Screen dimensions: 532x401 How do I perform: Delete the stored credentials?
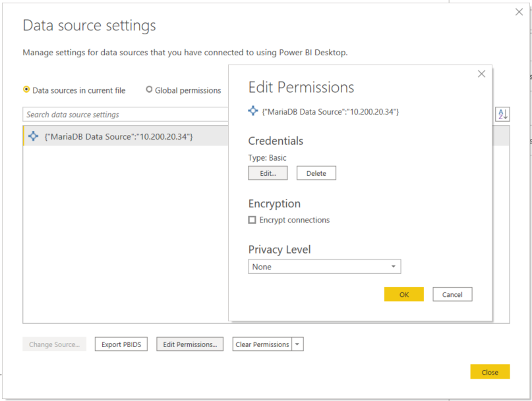coord(316,173)
